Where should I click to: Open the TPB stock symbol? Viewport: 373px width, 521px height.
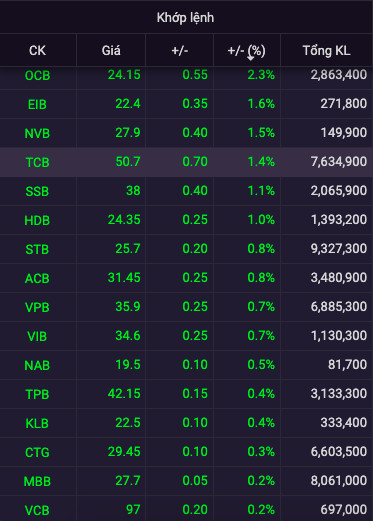coord(37,394)
